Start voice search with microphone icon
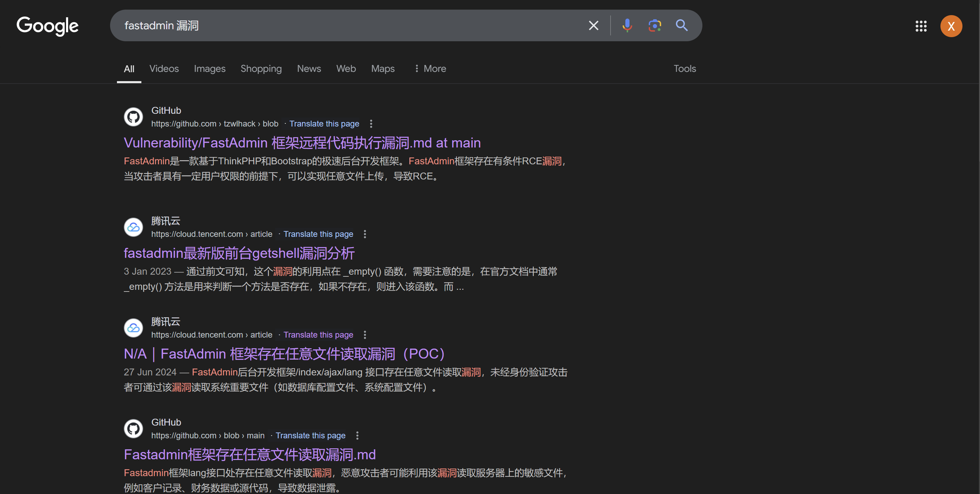980x494 pixels. pyautogui.click(x=627, y=25)
